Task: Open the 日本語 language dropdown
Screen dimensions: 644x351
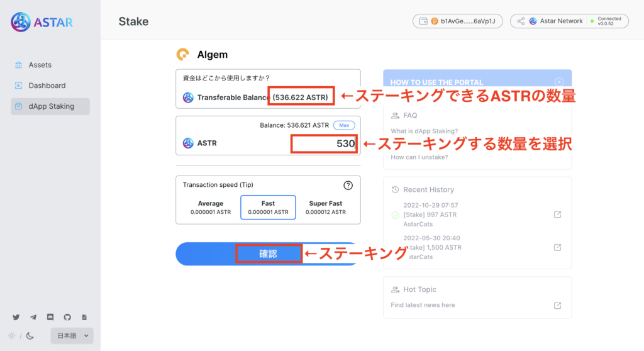Action: click(72, 336)
